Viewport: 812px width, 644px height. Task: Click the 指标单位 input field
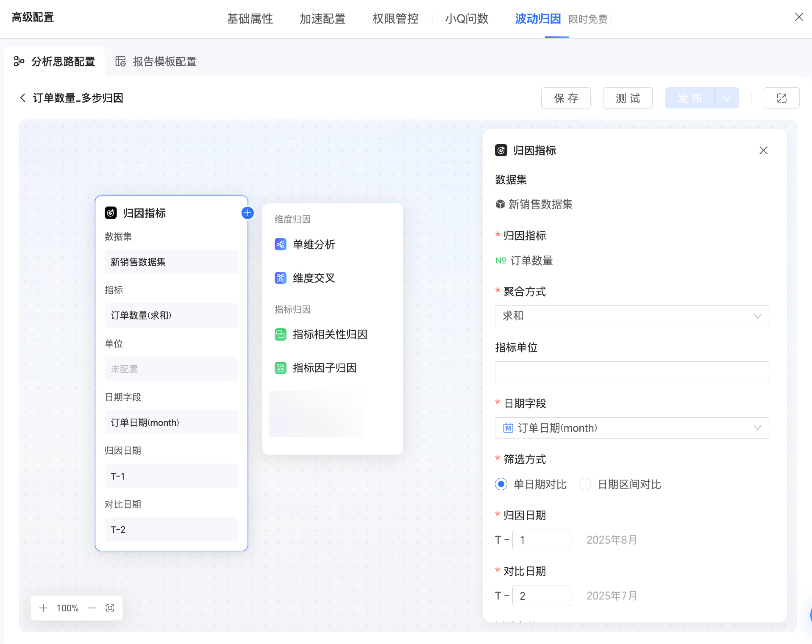[x=632, y=372]
